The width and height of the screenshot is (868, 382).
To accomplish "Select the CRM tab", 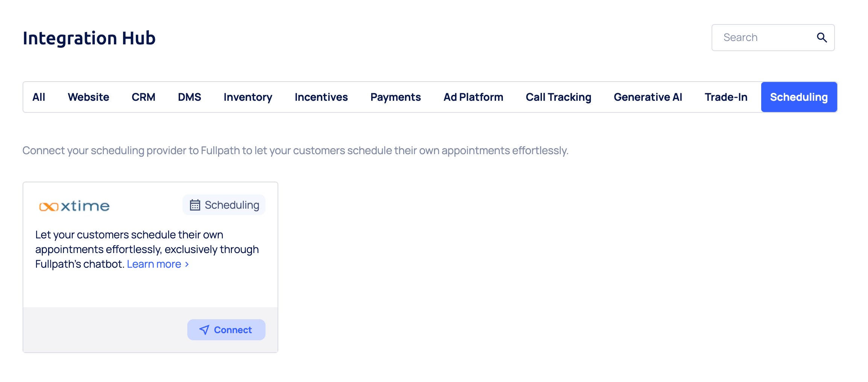I will [143, 97].
